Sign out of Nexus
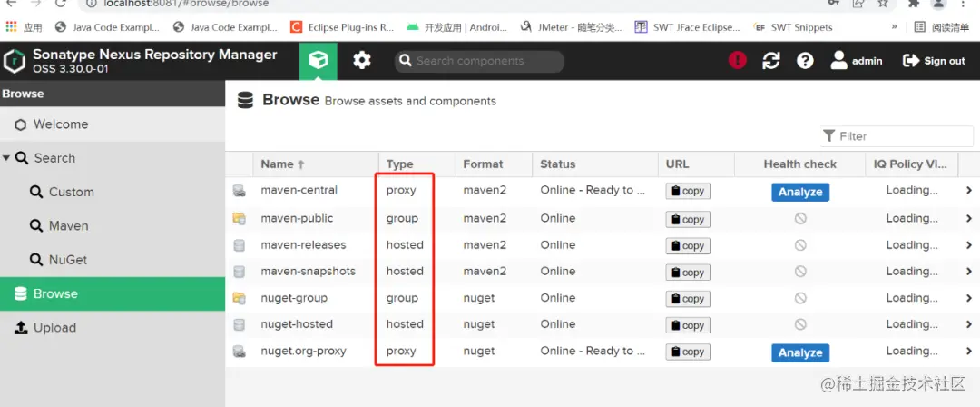 pos(935,61)
